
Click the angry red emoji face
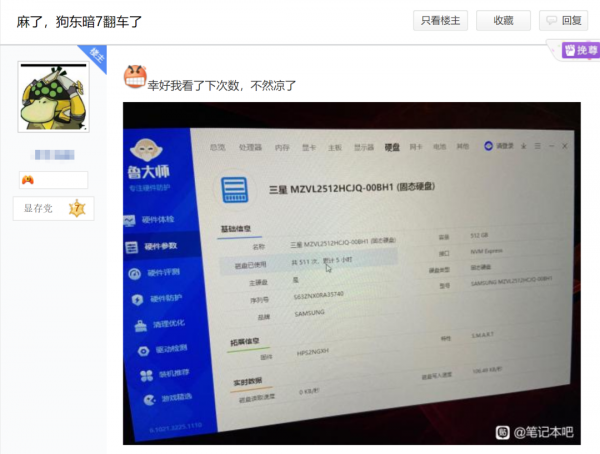[135, 77]
